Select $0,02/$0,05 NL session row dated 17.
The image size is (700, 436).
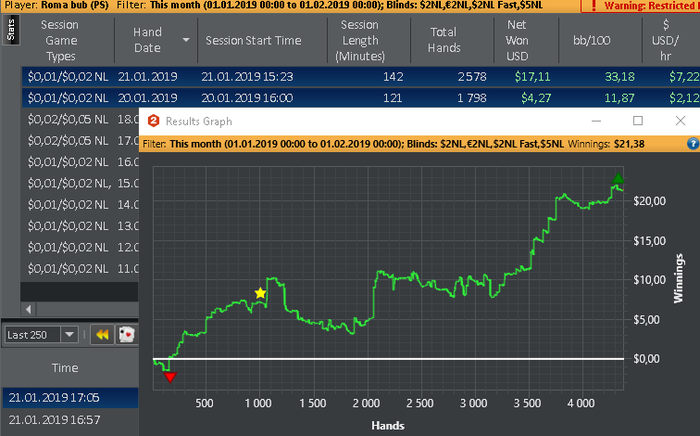(80, 141)
